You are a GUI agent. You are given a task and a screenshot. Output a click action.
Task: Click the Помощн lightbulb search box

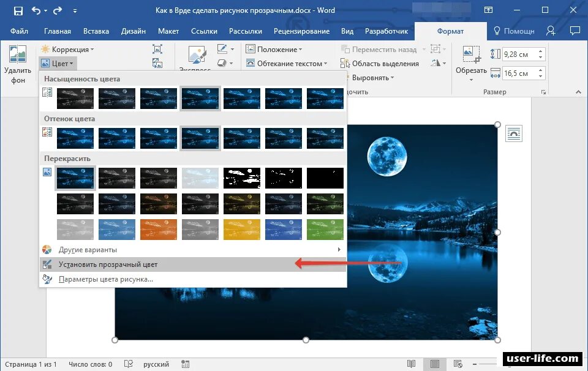[514, 31]
